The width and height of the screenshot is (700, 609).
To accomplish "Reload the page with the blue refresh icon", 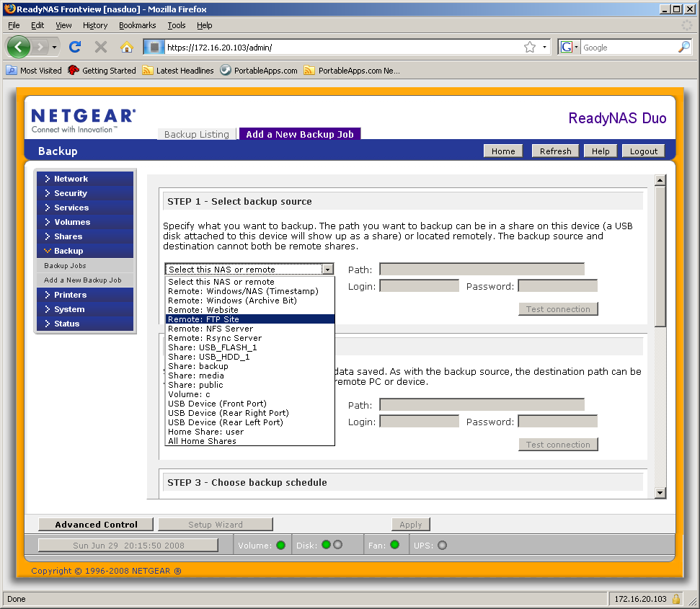I will (x=75, y=46).
